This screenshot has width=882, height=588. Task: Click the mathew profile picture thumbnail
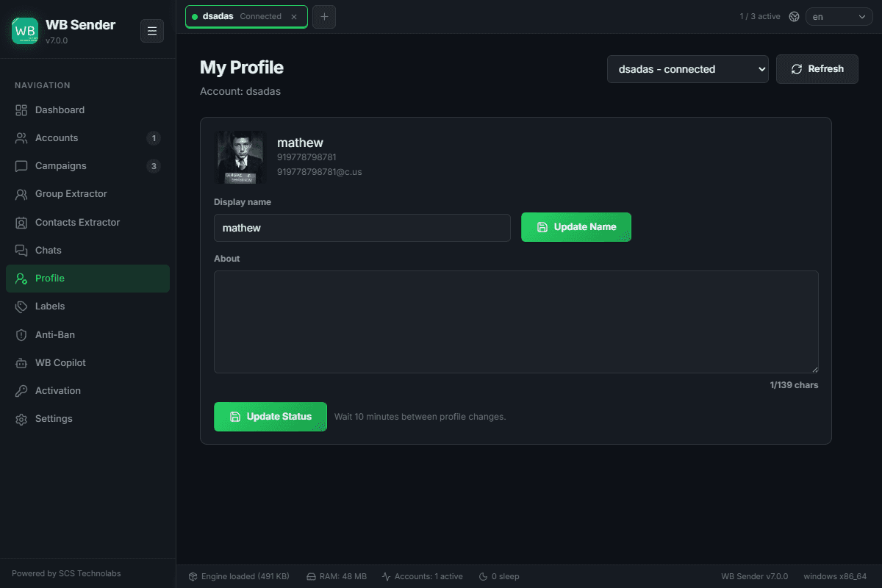pos(239,157)
